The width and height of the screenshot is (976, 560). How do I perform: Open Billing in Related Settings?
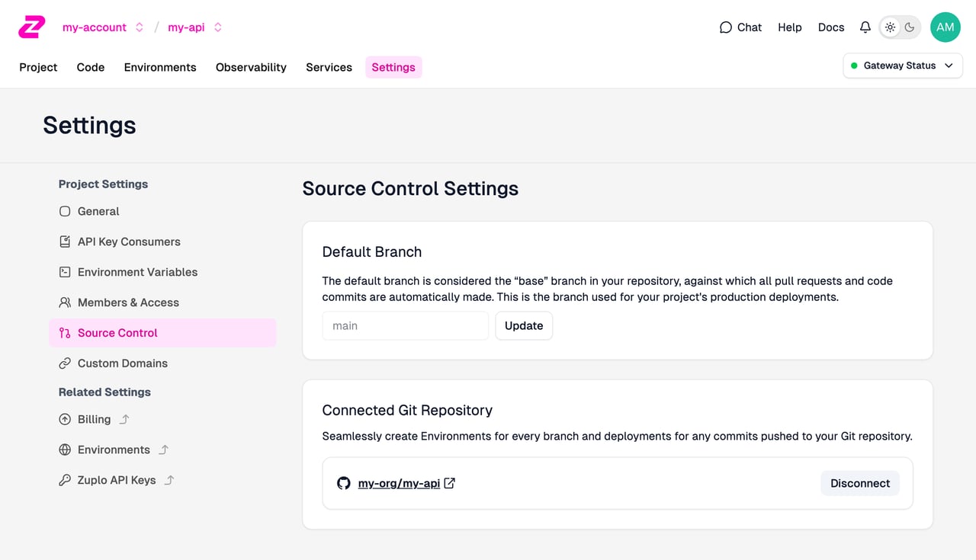coord(94,419)
